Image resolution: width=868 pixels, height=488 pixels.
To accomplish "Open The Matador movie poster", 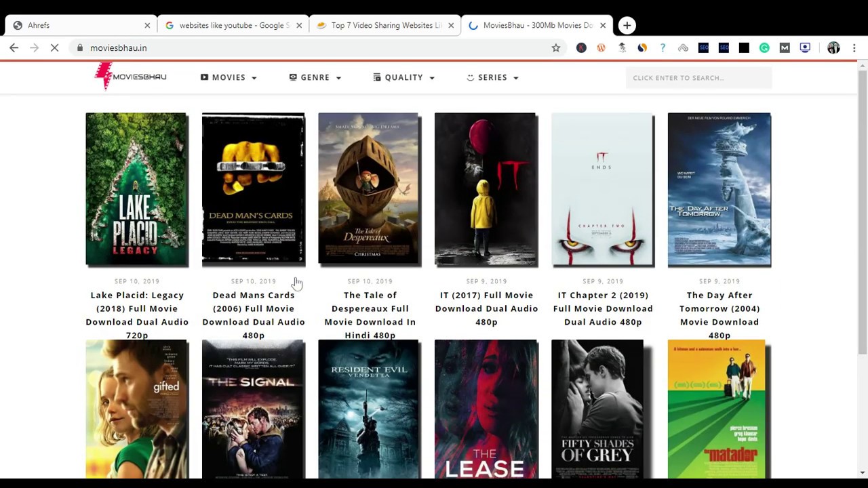I will pyautogui.click(x=718, y=409).
